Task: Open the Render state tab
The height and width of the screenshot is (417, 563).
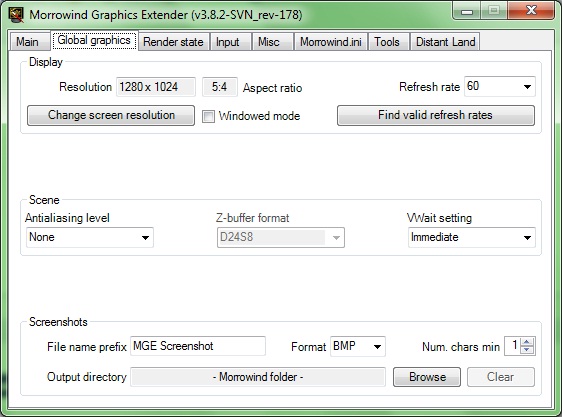Action: coord(173,42)
